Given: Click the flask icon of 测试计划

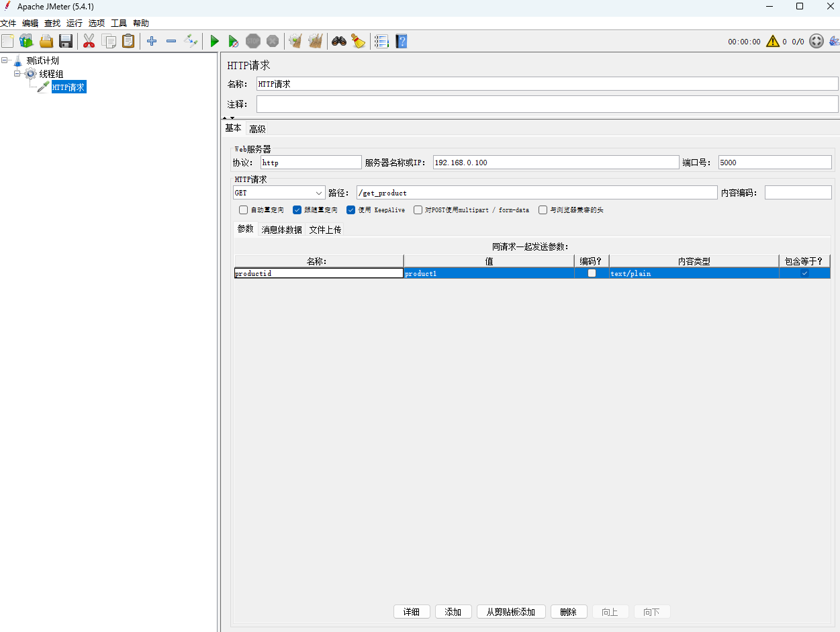Looking at the screenshot, I should [17, 60].
